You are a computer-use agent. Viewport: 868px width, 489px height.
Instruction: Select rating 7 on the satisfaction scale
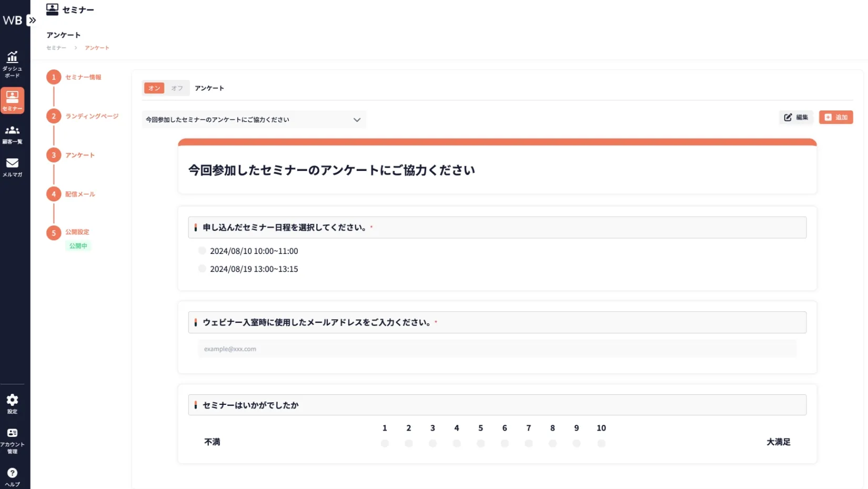529,443
